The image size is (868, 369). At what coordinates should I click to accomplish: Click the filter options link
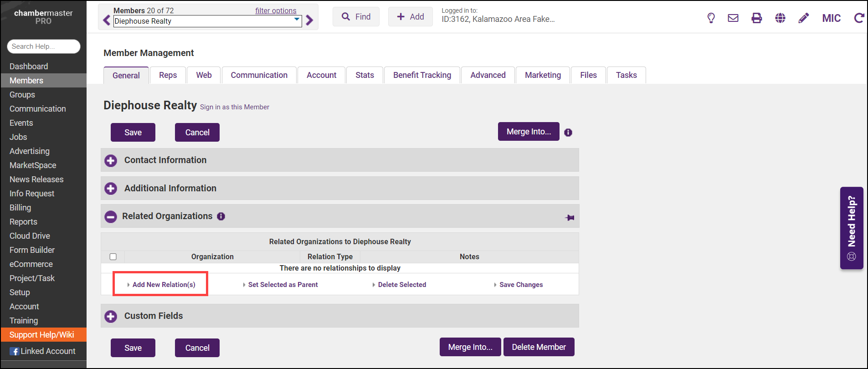coord(276,10)
